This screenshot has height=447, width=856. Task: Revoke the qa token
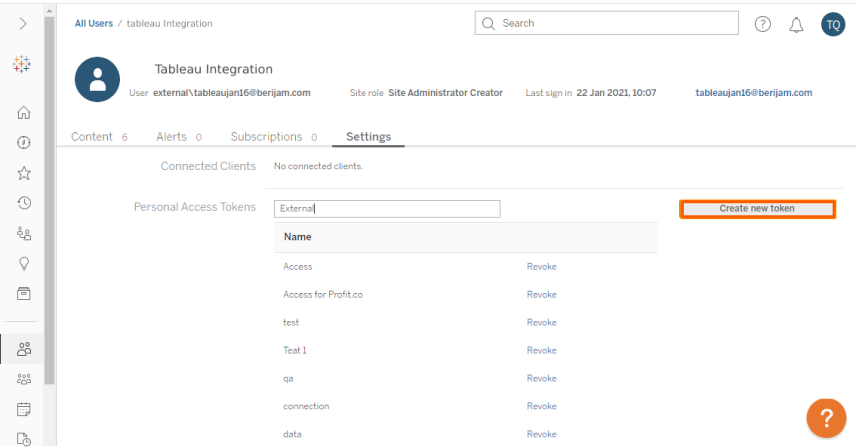point(542,378)
